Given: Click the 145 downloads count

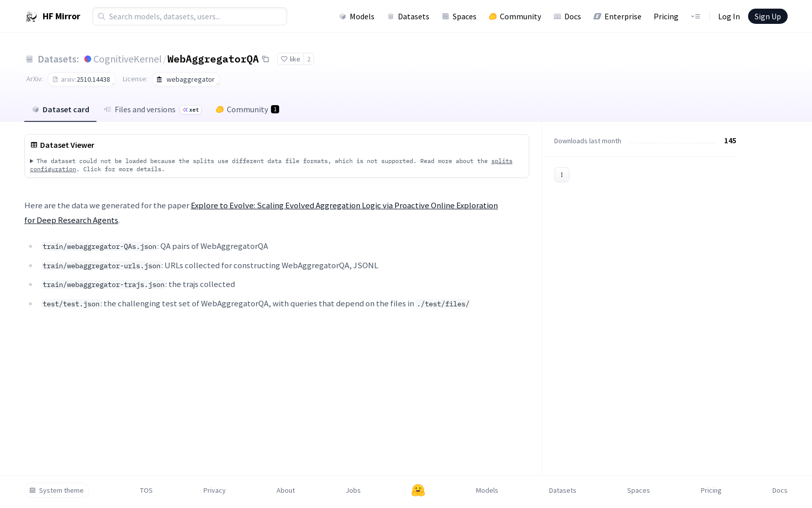Looking at the screenshot, I should click(730, 141).
